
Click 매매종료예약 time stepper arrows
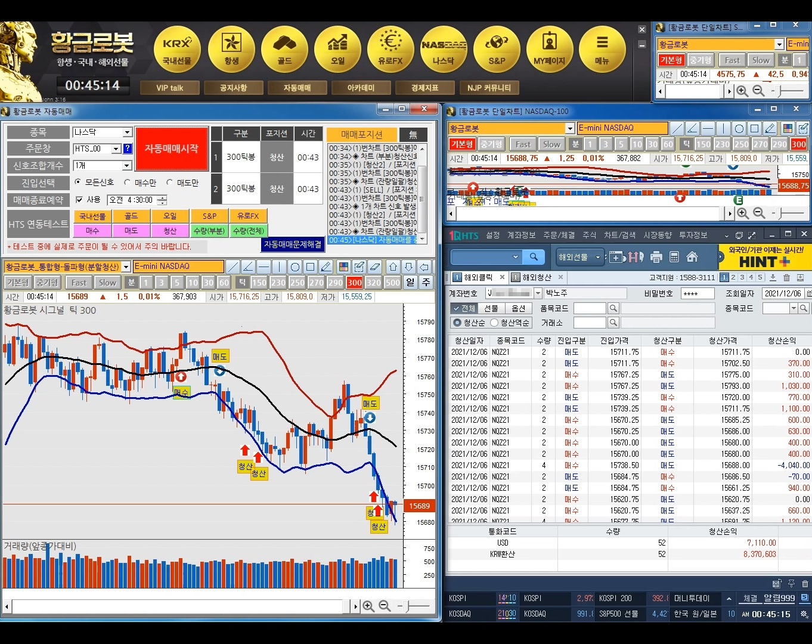[x=162, y=200]
